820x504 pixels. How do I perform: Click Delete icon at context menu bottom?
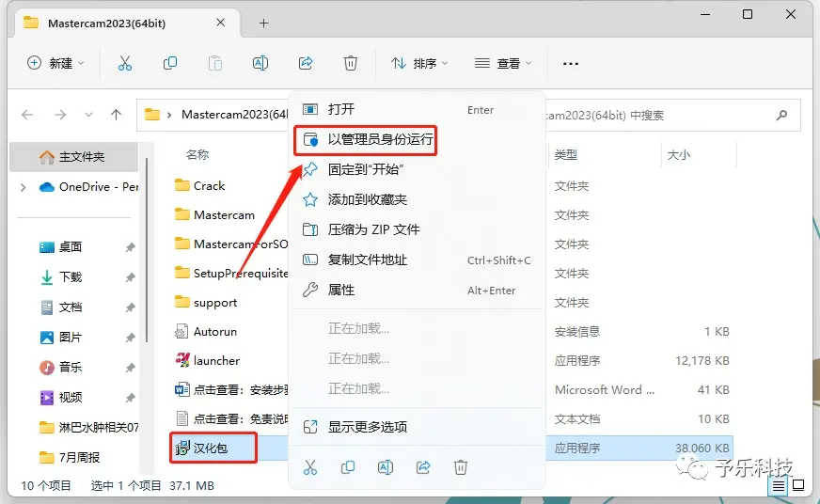461,467
